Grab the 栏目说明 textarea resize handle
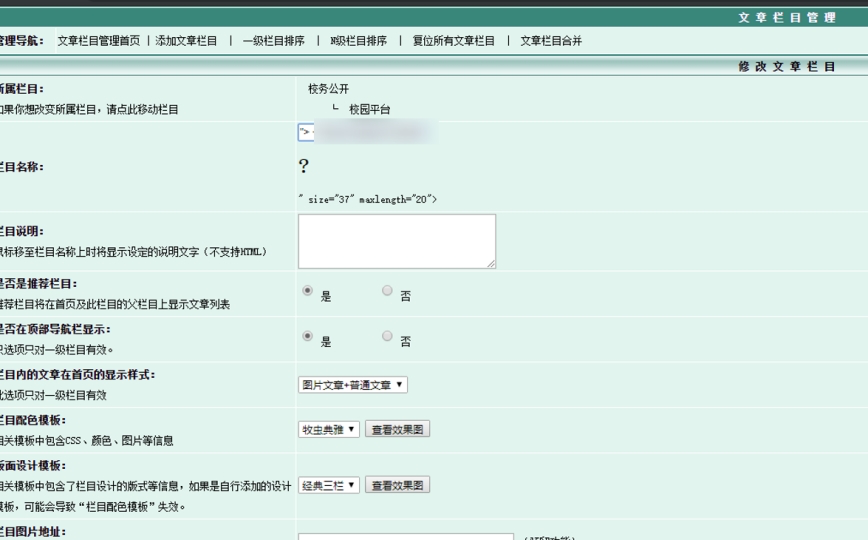 click(491, 264)
